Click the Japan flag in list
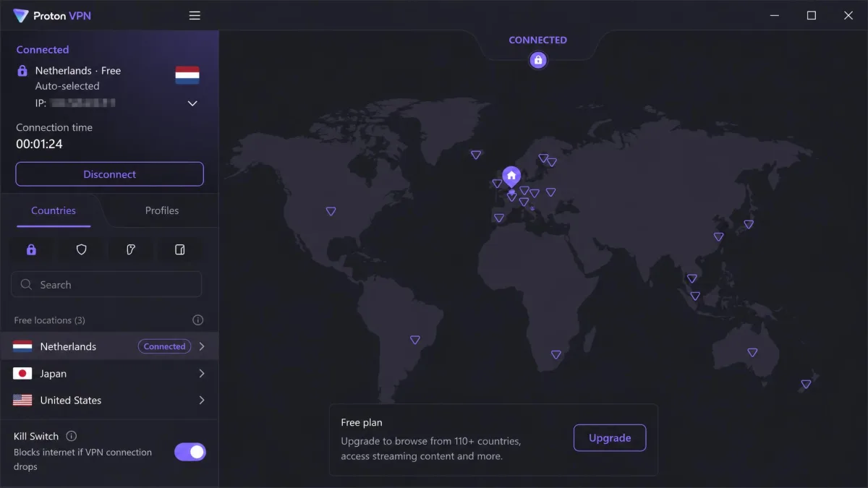Screen dimensions: 868x488 coord(22,374)
